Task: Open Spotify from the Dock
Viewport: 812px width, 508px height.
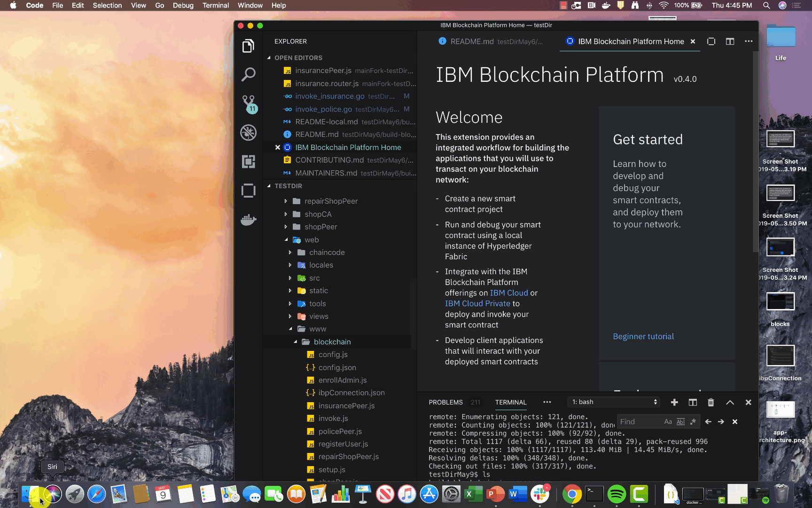Action: 617,494
